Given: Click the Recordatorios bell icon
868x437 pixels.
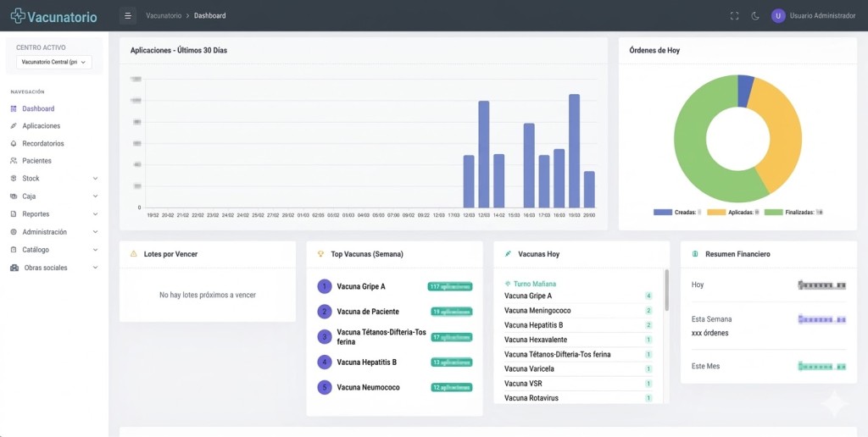Looking at the screenshot, I should point(14,144).
